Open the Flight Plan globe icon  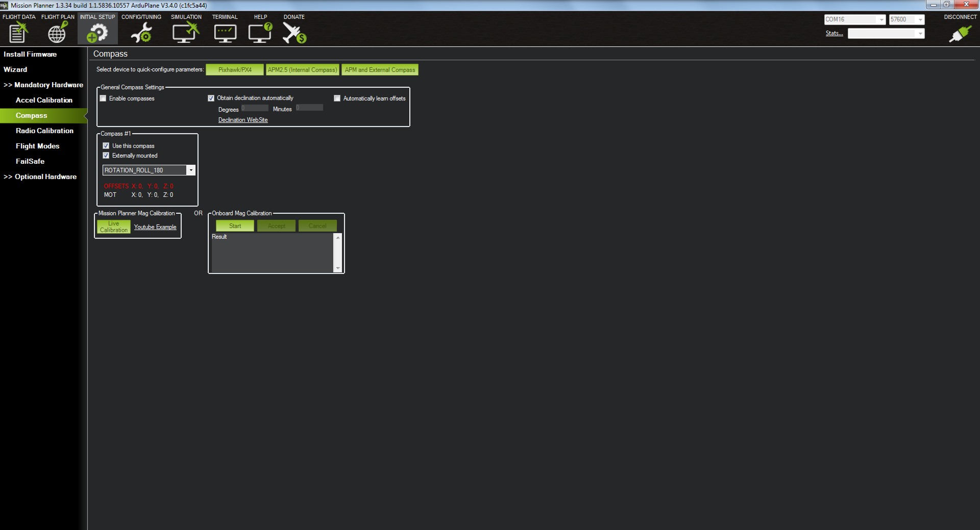point(57,33)
